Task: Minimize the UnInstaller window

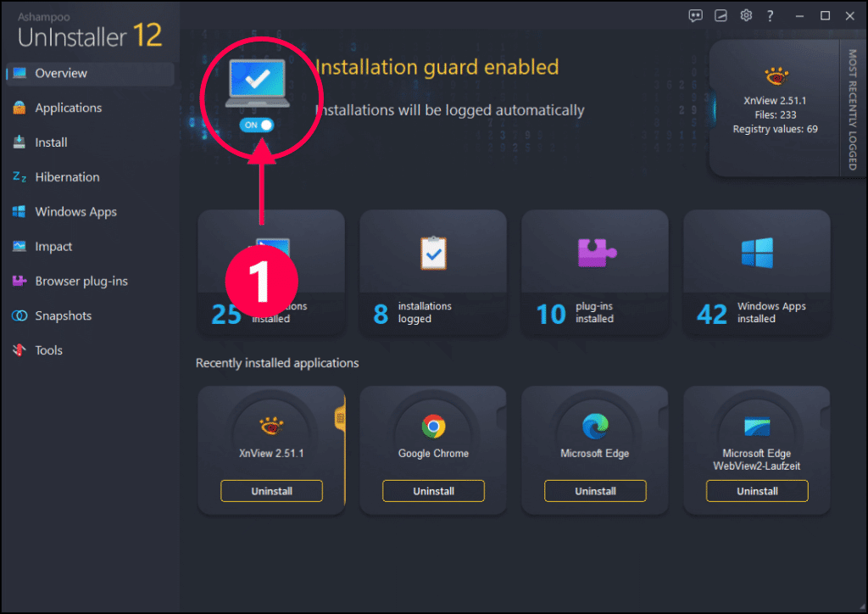Action: tap(799, 16)
